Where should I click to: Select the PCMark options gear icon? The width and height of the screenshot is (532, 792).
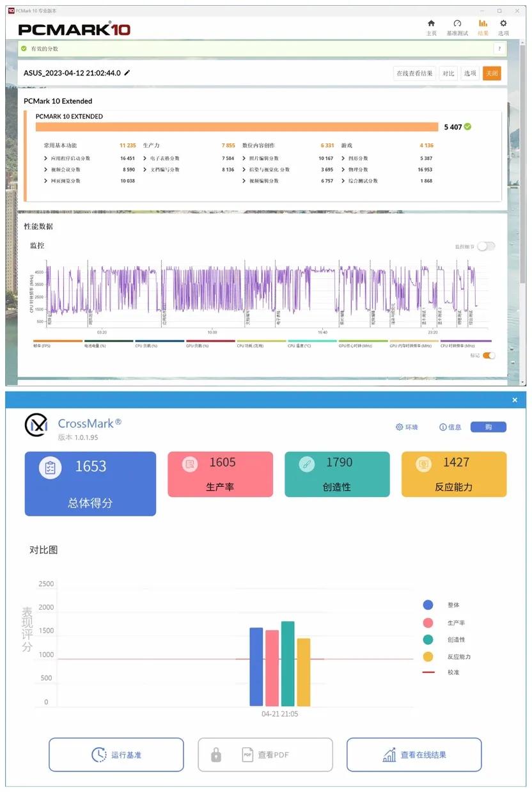coord(504,24)
